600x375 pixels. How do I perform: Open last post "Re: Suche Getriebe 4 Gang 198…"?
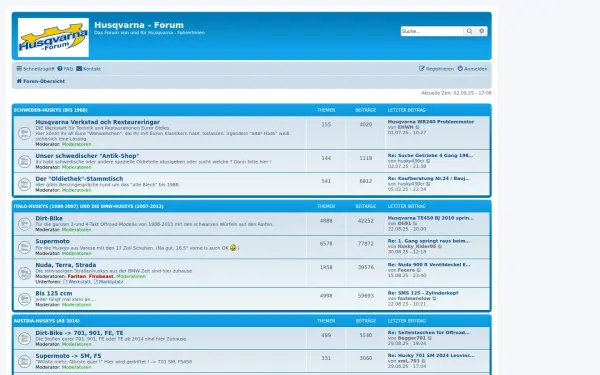coord(430,155)
